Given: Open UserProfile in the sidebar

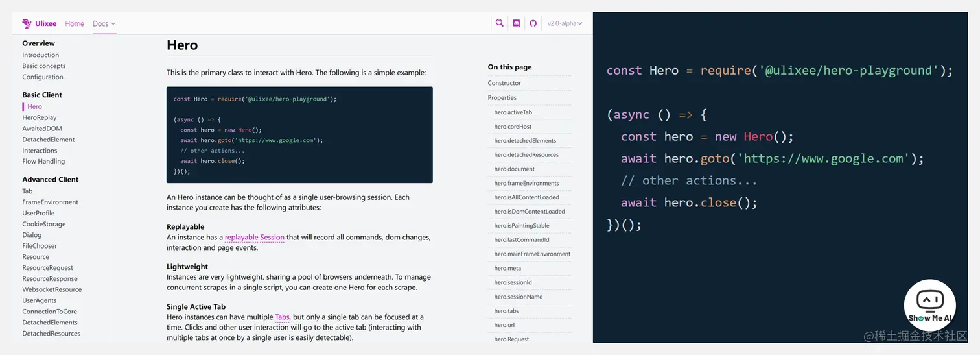Looking at the screenshot, I should 38,213.
